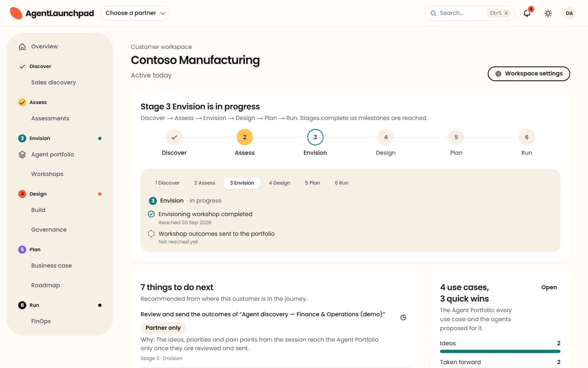Viewport: 588px width, 368px height.
Task: Click the Plan stage 5 circle
Action: pos(456,137)
